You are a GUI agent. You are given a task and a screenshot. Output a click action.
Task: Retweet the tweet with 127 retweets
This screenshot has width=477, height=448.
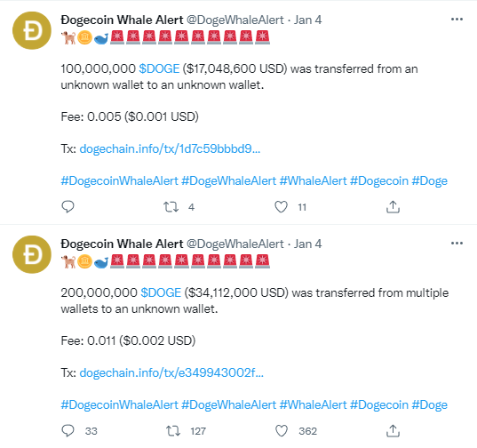173,431
